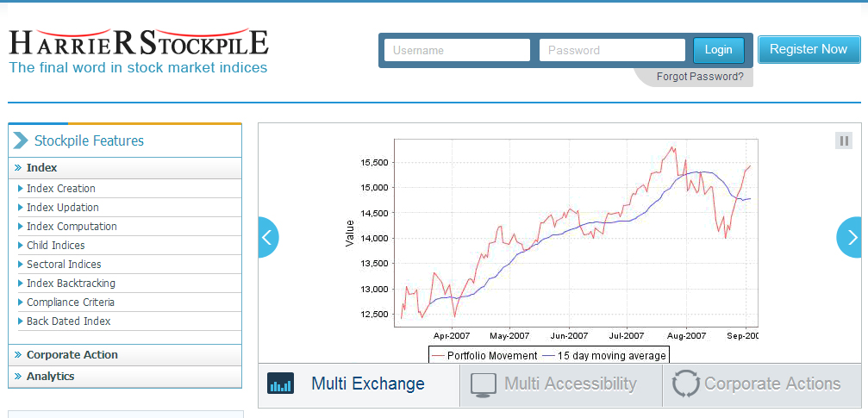Screen dimensions: 868x418
Task: Open Index Creation feature
Action: [x=61, y=188]
